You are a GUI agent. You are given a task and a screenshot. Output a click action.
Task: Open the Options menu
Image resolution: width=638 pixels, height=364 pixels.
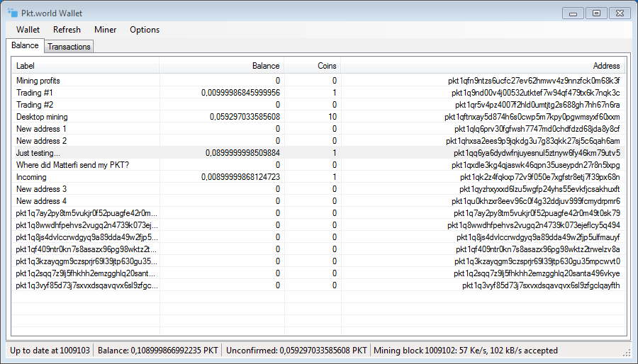(x=145, y=30)
